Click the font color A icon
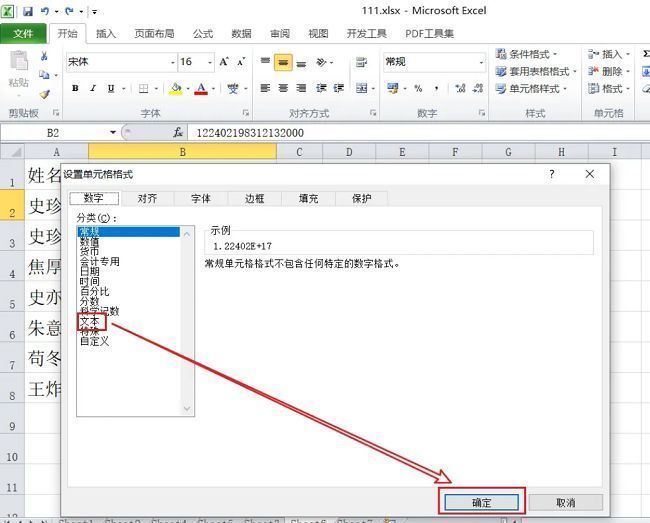Screen dimensions: 650x523 pyautogui.click(x=201, y=88)
